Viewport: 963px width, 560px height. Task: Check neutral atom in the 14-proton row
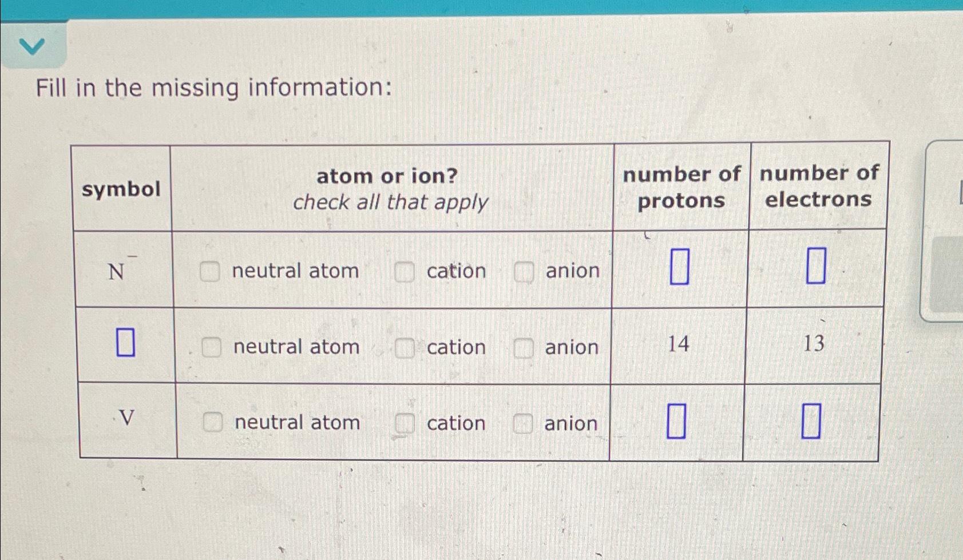click(x=212, y=347)
